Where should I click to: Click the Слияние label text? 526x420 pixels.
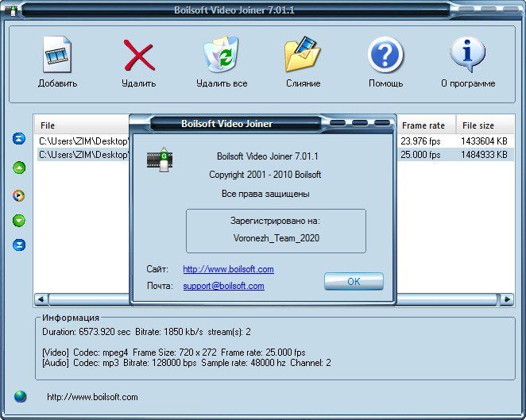[303, 83]
